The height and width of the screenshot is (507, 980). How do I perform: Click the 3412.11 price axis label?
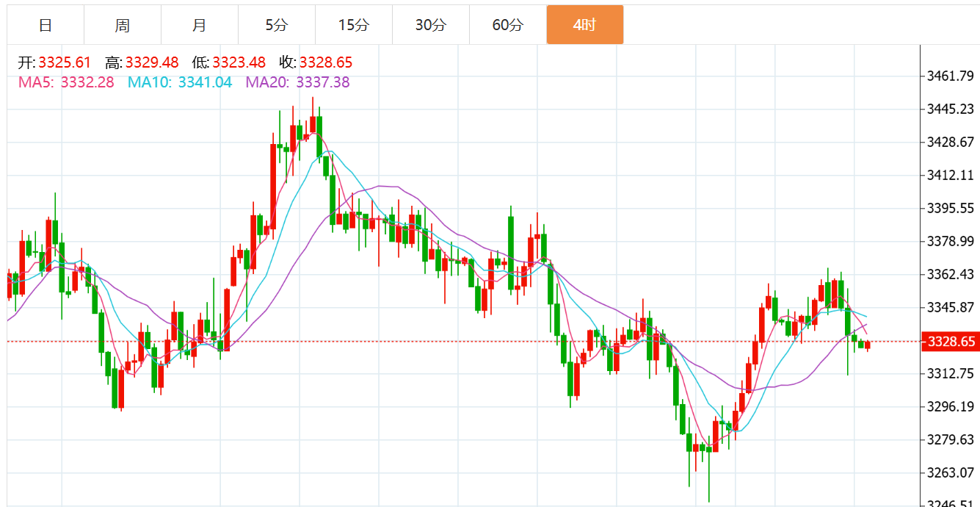(x=951, y=175)
